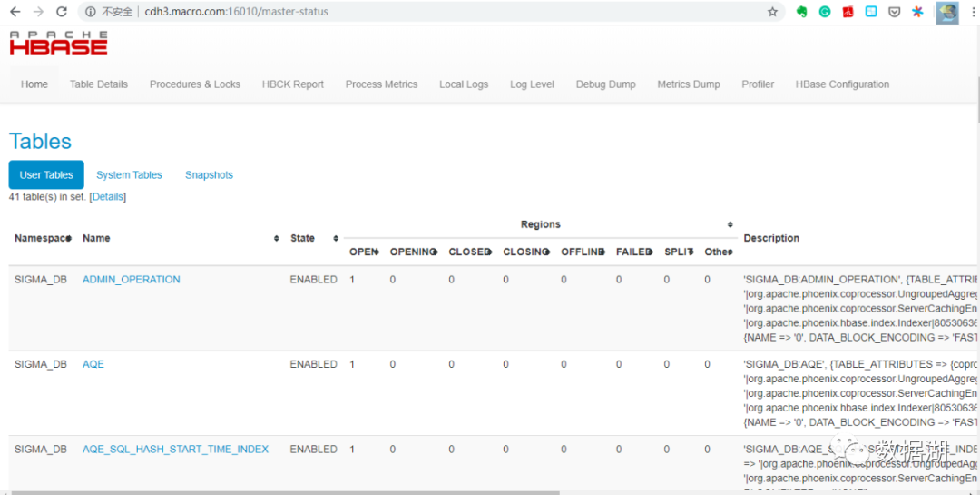Open the Log Level page
This screenshot has height=495, width=980.
coord(532,84)
